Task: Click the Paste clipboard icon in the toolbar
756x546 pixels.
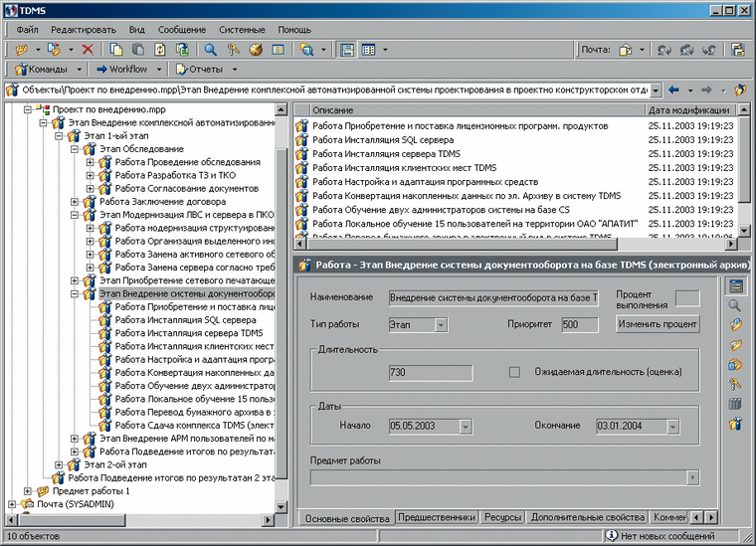Action: tap(138, 49)
